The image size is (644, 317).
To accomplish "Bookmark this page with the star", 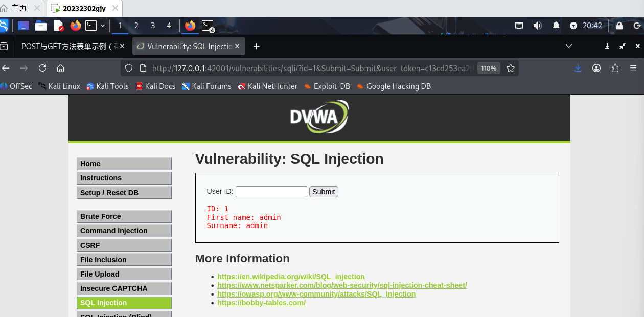I will pos(510,68).
